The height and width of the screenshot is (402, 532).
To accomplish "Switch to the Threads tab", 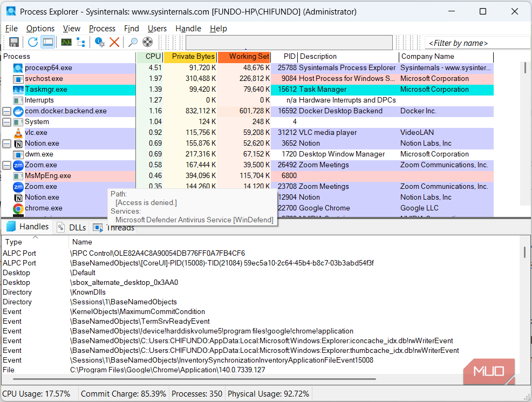I will (x=114, y=228).
